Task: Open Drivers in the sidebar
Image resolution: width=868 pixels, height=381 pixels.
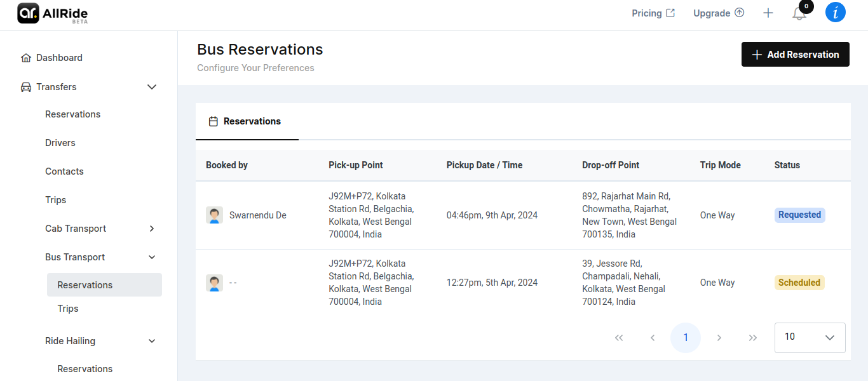Action: tap(60, 143)
